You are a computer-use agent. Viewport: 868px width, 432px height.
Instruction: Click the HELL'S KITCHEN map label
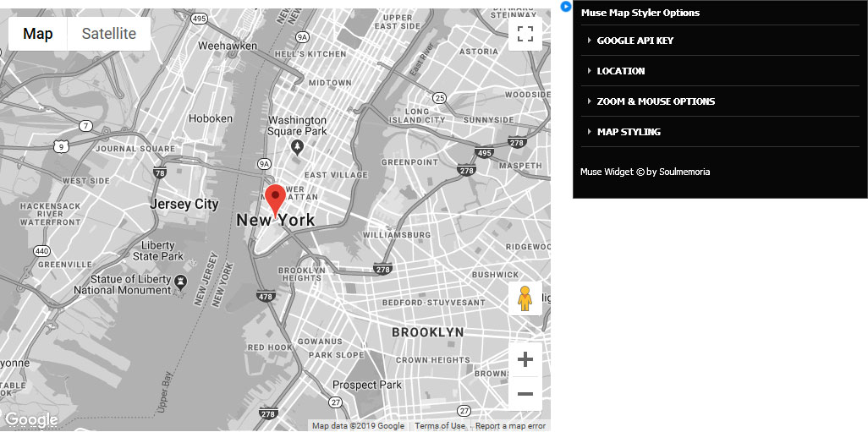pos(310,53)
